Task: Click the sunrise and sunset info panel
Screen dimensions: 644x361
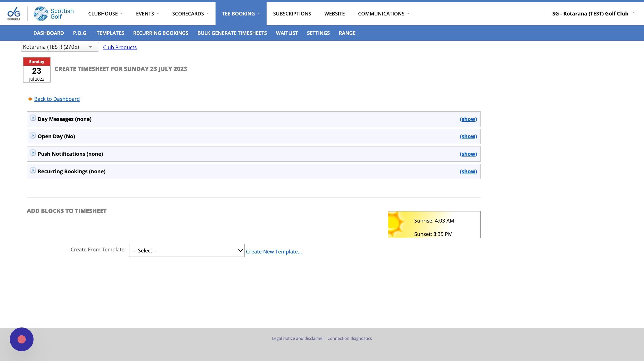Action: 434,225
